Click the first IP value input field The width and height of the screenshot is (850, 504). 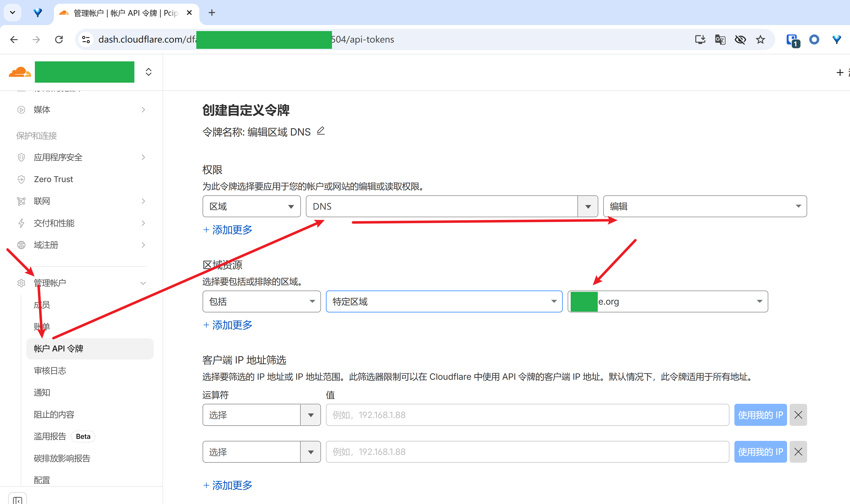point(527,415)
